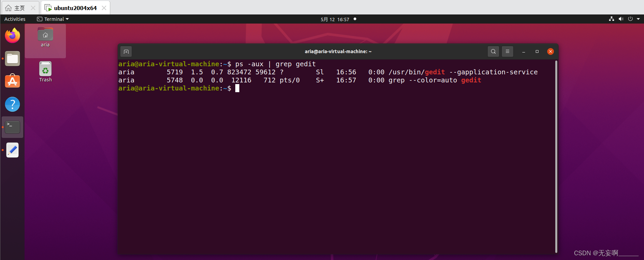This screenshot has height=260, width=644.
Task: Select the Terminal icon in dock
Action: pos(12,127)
